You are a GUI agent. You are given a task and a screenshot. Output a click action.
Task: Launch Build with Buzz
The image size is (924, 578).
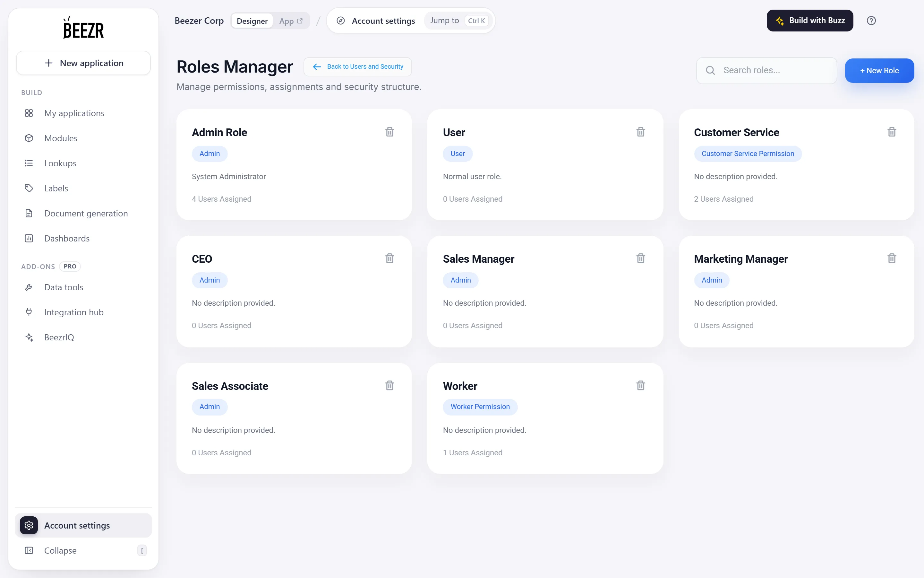tap(810, 21)
